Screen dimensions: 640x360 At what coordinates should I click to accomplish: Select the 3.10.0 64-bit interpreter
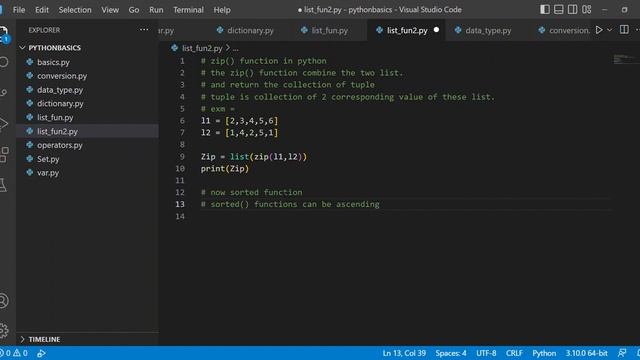pyautogui.click(x=586, y=353)
